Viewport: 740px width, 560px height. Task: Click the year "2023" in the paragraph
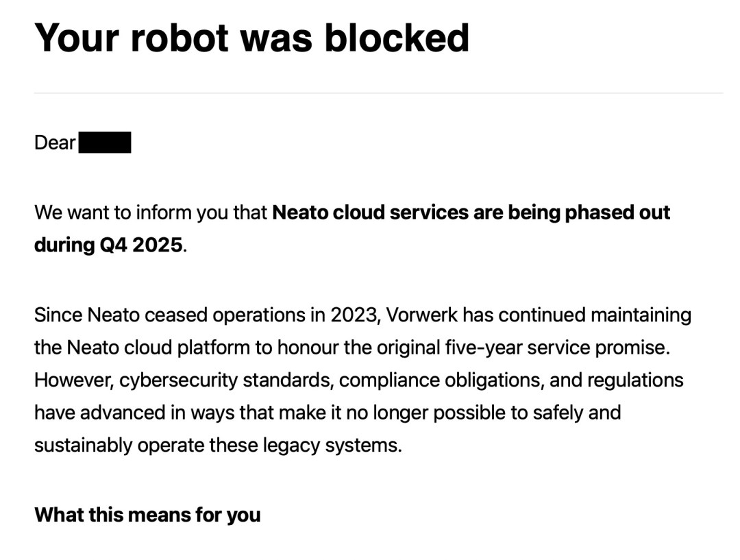tap(354, 315)
